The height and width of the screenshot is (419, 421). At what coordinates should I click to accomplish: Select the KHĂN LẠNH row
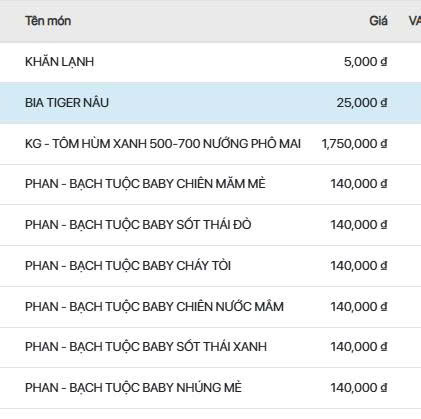point(210,62)
